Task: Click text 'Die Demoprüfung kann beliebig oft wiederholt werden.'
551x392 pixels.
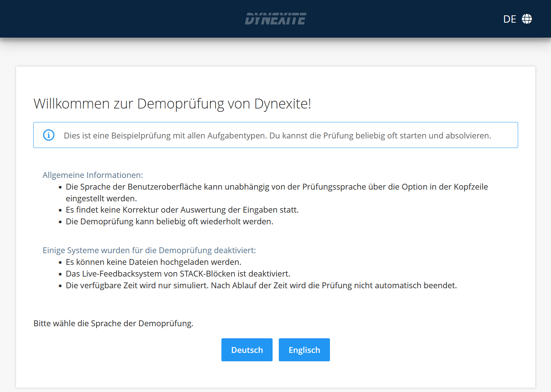Action: click(170, 221)
